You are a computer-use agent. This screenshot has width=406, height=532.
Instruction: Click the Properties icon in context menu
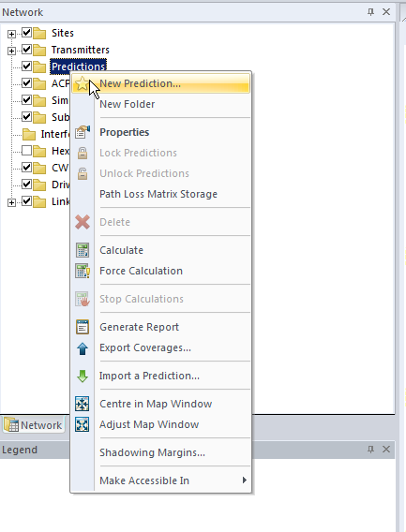tap(83, 132)
